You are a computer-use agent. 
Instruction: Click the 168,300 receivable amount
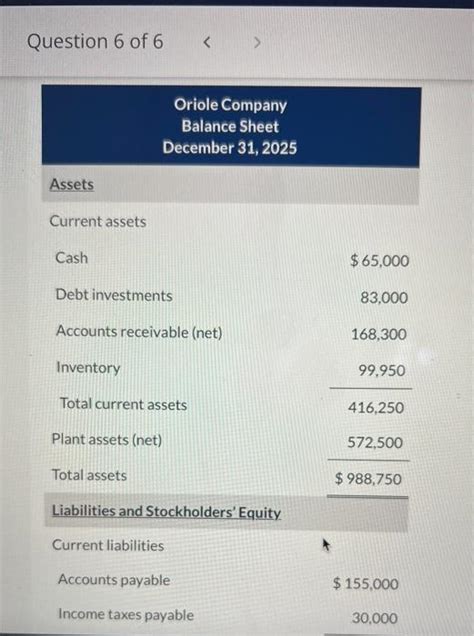tap(379, 334)
